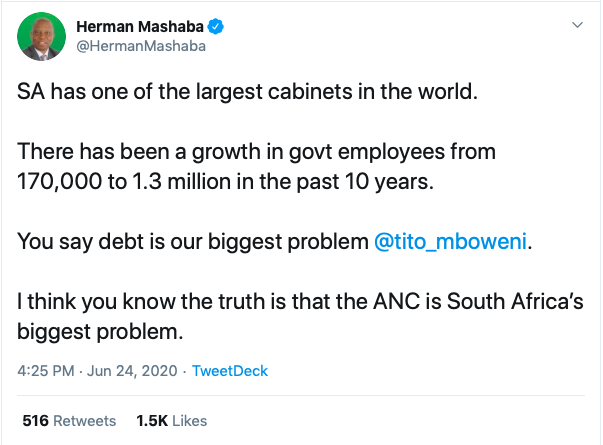Image resolution: width=603 pixels, height=445 pixels.
Task: Click the '170,000 to 1.3 million' line
Action: (225, 182)
